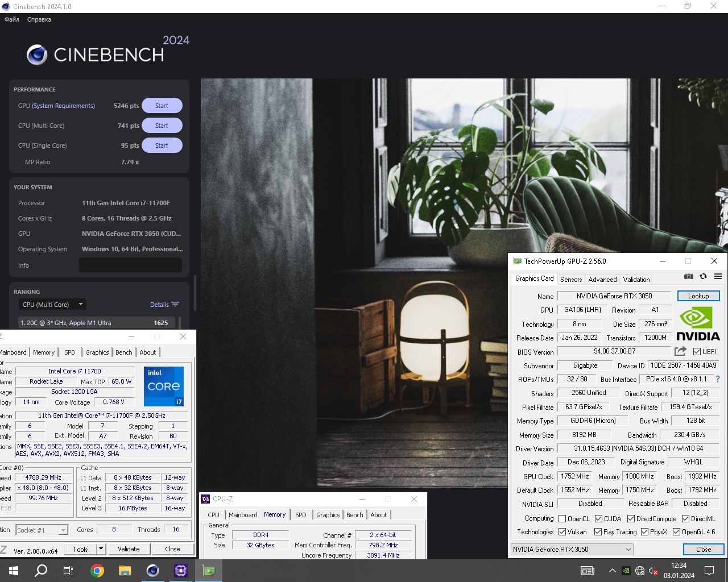Viewport: 728px width, 582px height.
Task: Click the Cinebench logo icon
Action: pos(37,55)
